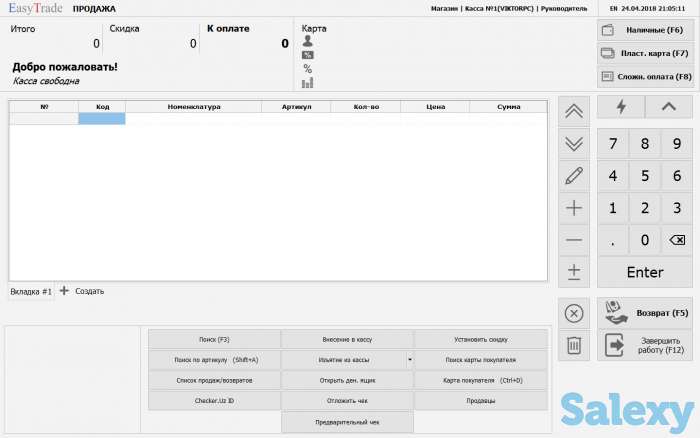The width and height of the screenshot is (700, 438).
Task: Click the double chevron down icon
Action: pyautogui.click(x=574, y=144)
